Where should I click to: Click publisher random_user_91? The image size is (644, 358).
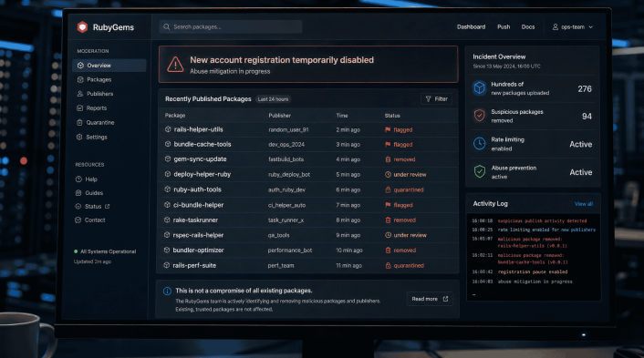[288, 129]
